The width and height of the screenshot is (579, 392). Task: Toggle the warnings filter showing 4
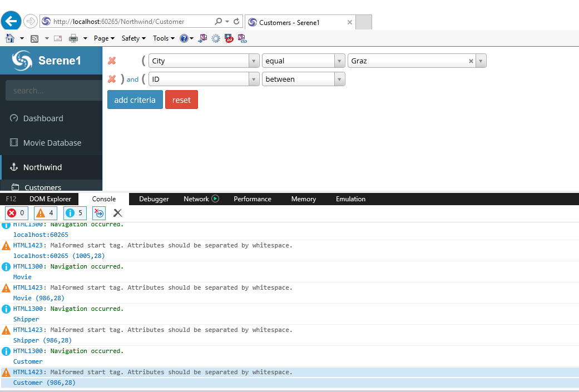45,212
